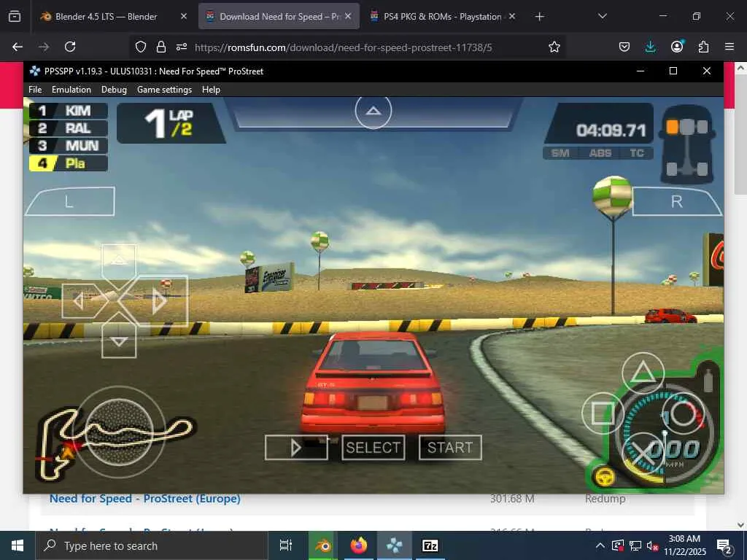The height and width of the screenshot is (560, 747).
Task: Tap the PPSSPP on-screen Triangle button
Action: point(643,374)
